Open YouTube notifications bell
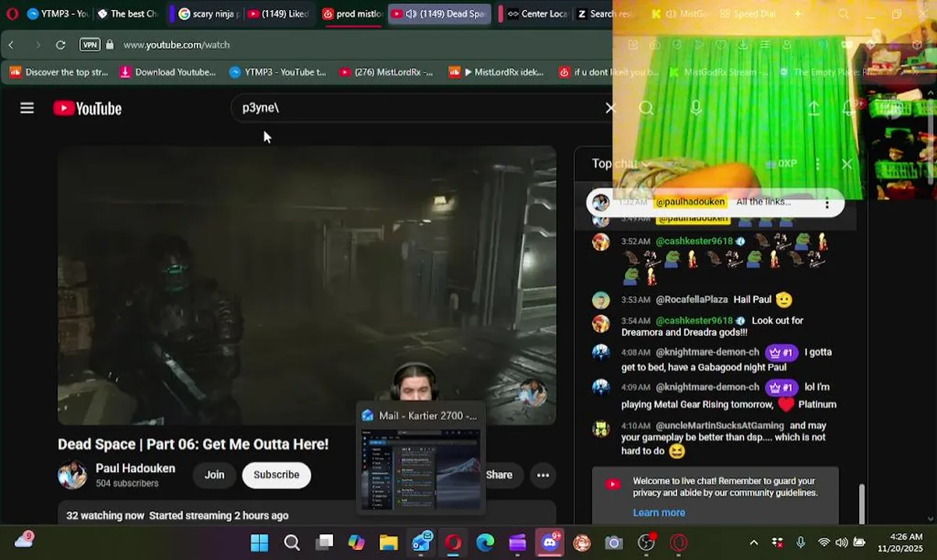The height and width of the screenshot is (560, 937). click(x=850, y=108)
